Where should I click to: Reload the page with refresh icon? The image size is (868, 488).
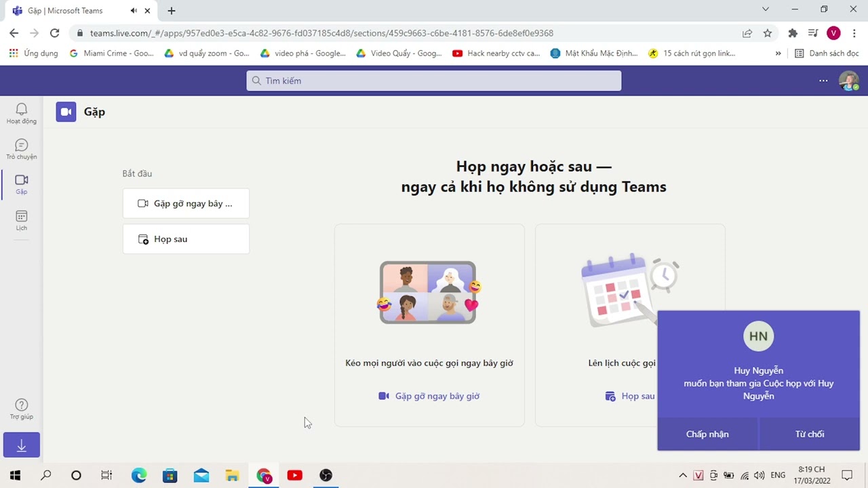click(x=55, y=33)
